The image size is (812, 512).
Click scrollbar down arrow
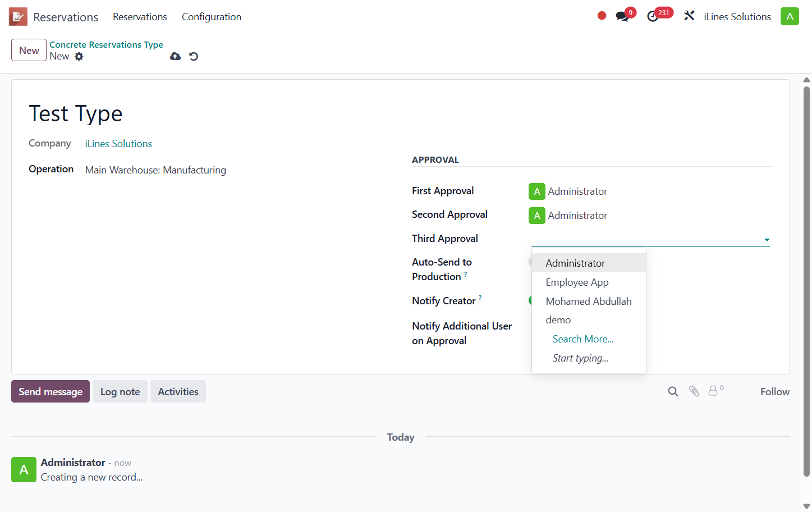pos(806,506)
